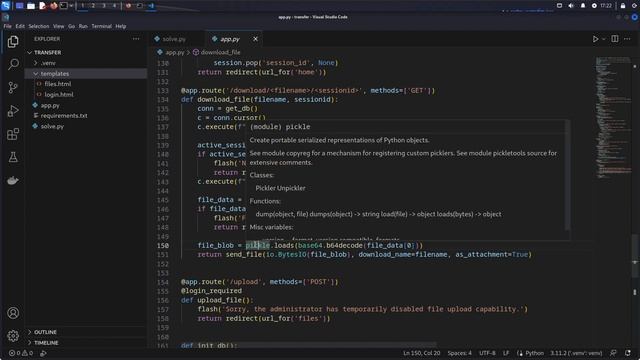The image size is (640, 360).
Task: Open the Run and Debug view
Action: [x=13, y=111]
